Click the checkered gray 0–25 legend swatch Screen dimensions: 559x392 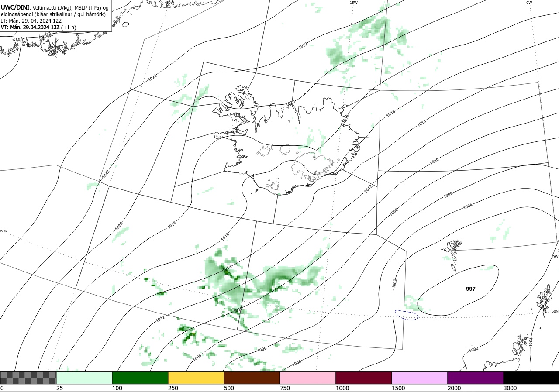28,378
